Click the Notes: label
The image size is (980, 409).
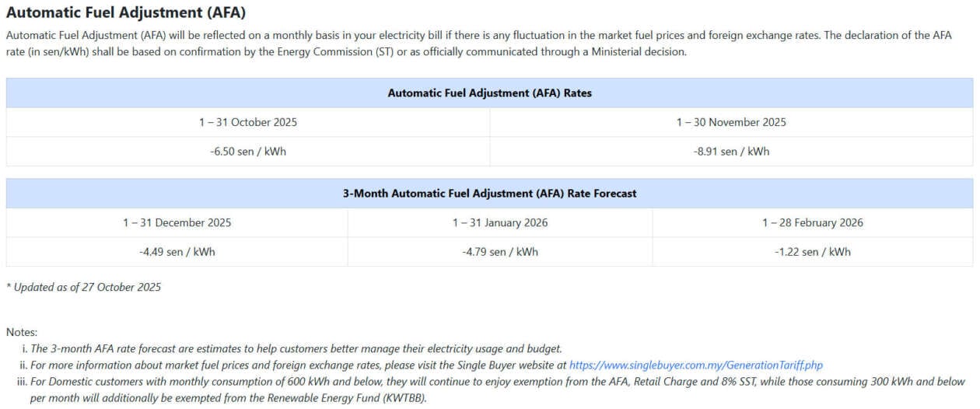pos(22,332)
